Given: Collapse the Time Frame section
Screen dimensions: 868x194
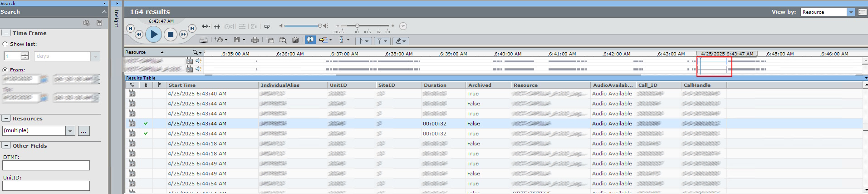Looking at the screenshot, I should (6, 33).
